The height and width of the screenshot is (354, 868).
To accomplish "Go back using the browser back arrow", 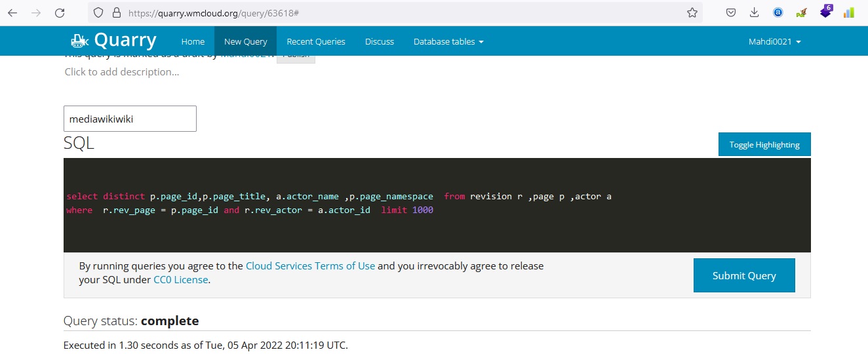I will coord(12,12).
